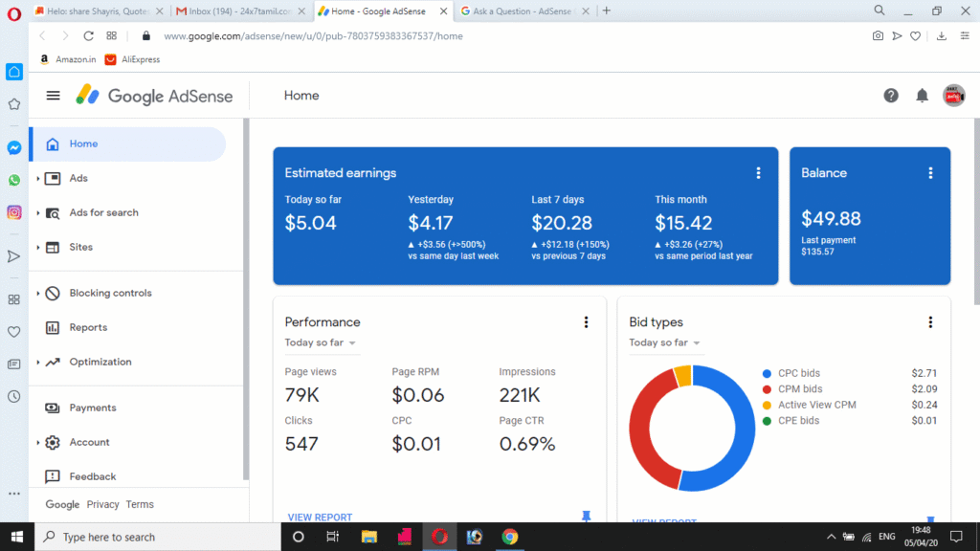Open the AdSense hamburger main menu
Screen dimensions: 980x551
coord(54,96)
